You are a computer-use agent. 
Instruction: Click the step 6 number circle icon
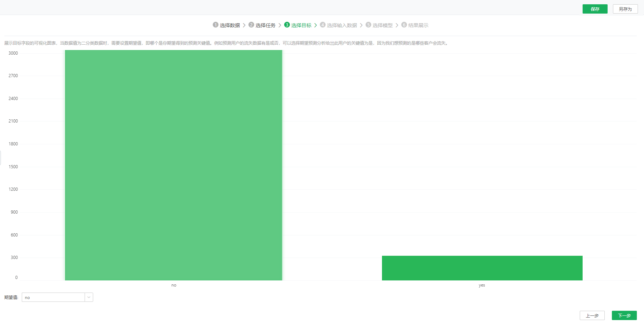[x=404, y=25]
